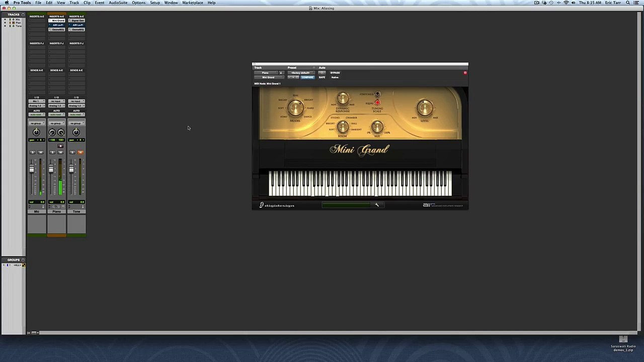The image size is (644, 362).
Task: Solo the Tone track
Action: [72, 152]
